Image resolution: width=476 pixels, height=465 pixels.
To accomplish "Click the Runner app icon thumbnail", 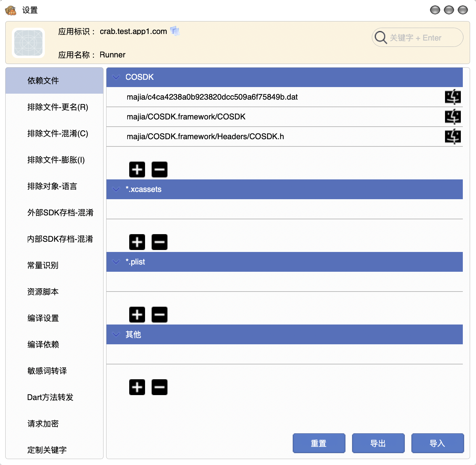I will click(28, 43).
